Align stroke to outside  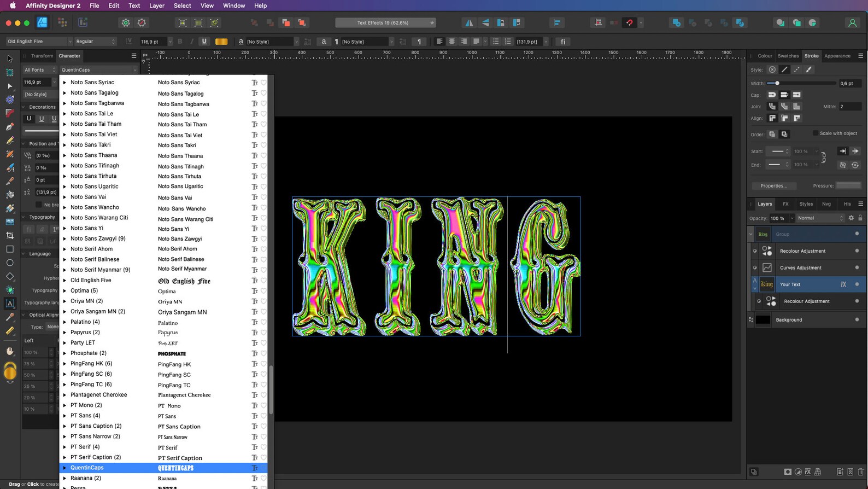click(797, 118)
